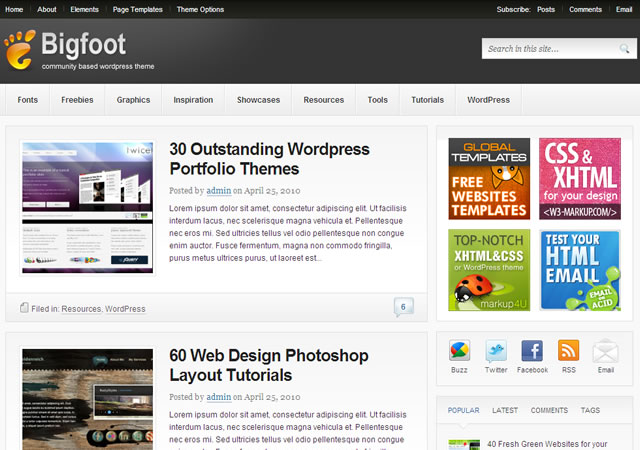Click the Bigfoot site title text
The height and width of the screenshot is (450, 640).
(83, 44)
